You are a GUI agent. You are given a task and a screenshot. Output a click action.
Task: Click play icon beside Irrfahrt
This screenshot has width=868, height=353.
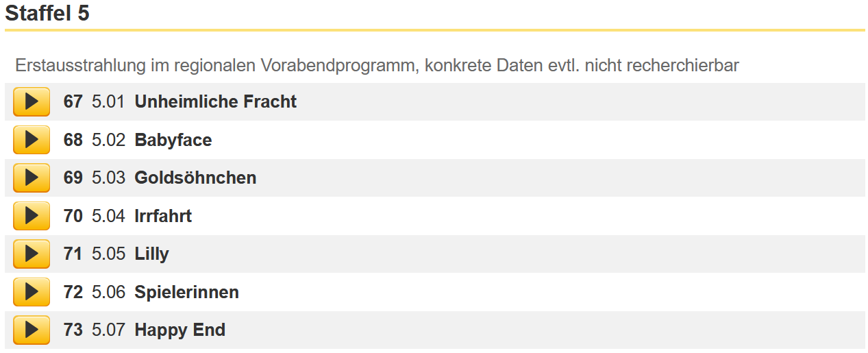(32, 216)
